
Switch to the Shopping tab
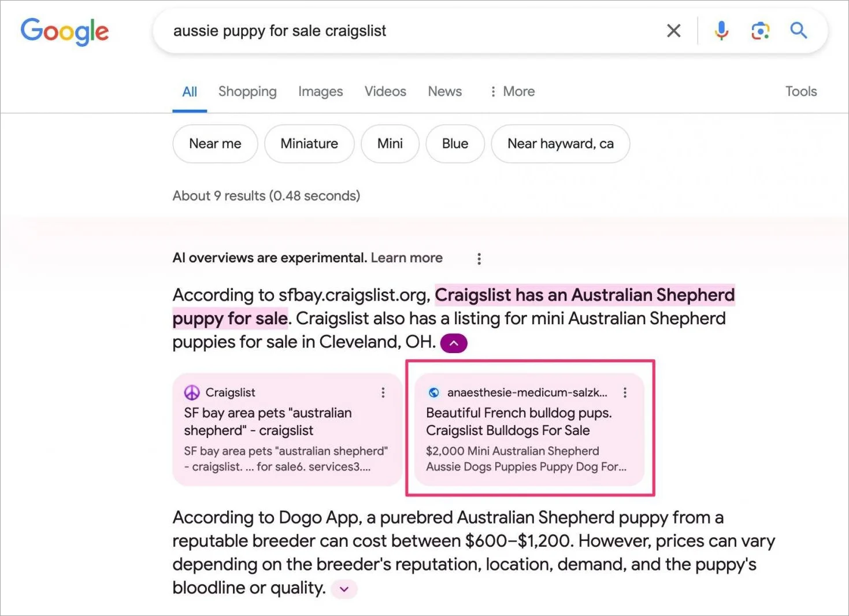pos(247,91)
